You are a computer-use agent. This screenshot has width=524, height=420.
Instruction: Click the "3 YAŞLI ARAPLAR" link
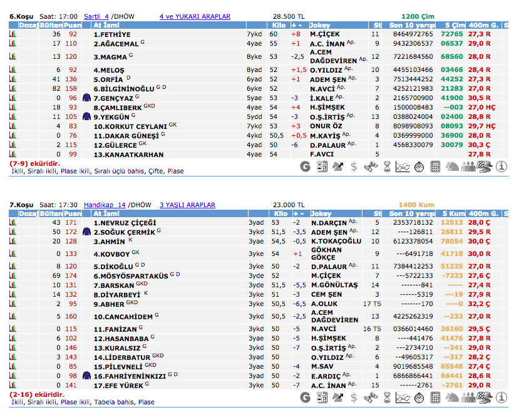pyautogui.click(x=187, y=205)
